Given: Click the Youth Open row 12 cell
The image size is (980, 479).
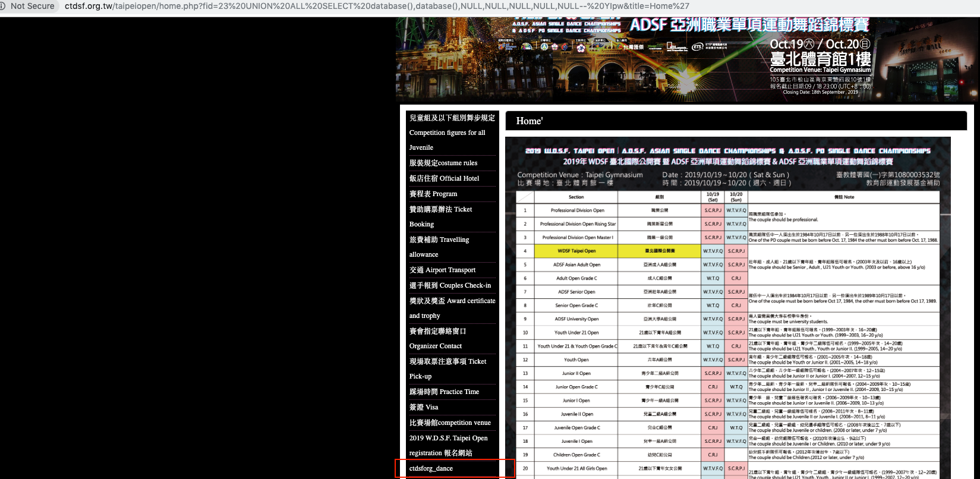Looking at the screenshot, I should point(576,360).
